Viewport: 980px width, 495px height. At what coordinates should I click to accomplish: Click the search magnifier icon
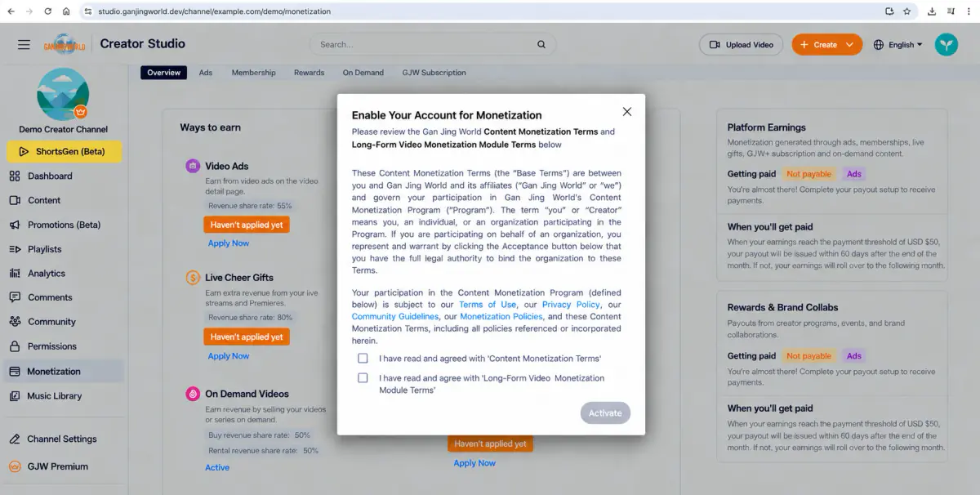tap(541, 45)
